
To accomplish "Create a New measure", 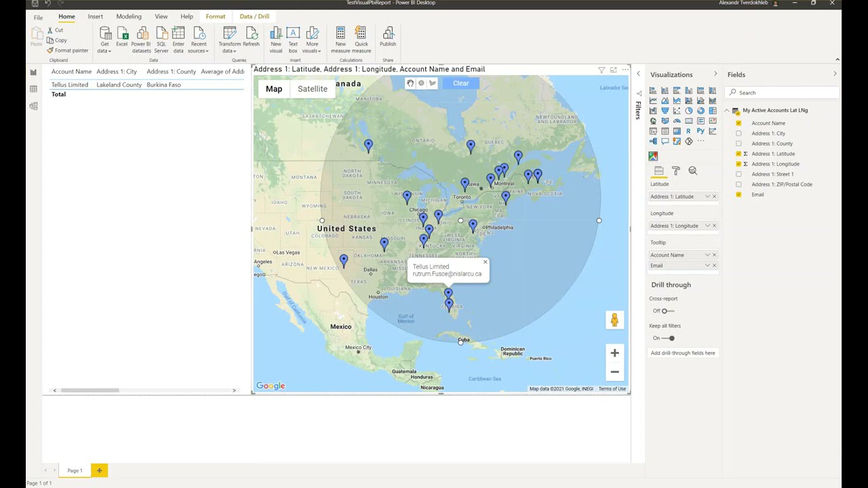I will click(340, 40).
